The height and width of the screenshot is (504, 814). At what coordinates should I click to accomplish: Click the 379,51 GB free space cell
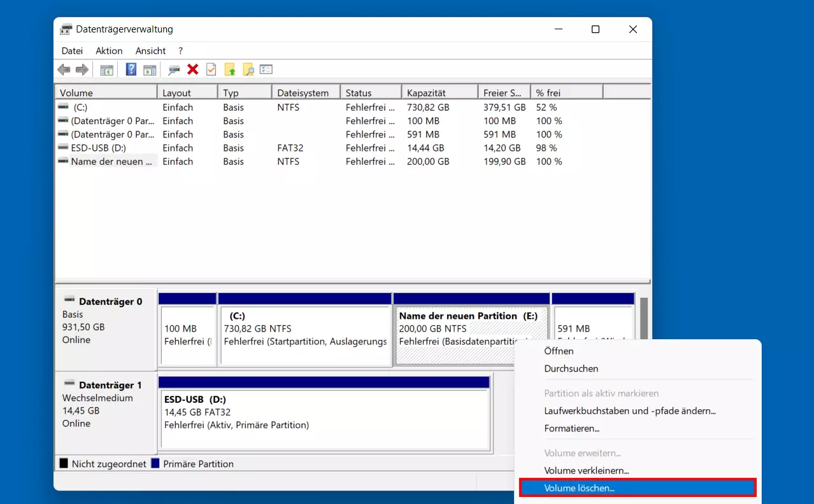coord(504,108)
